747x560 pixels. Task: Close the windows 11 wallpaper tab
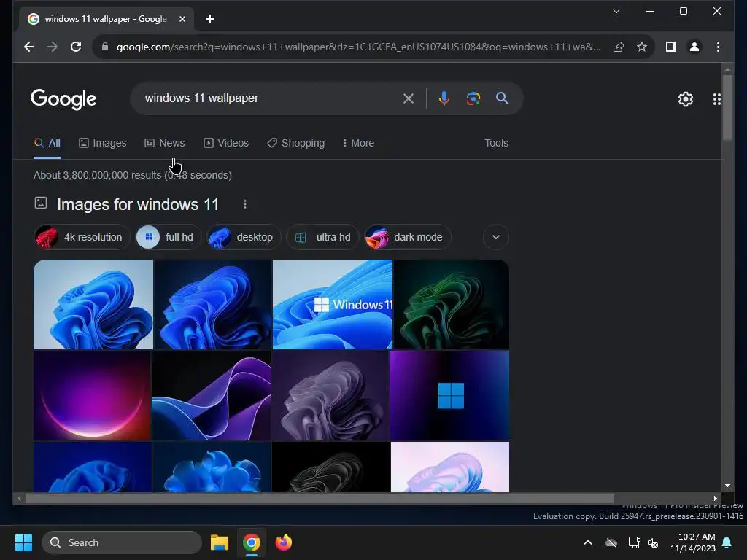182,19
